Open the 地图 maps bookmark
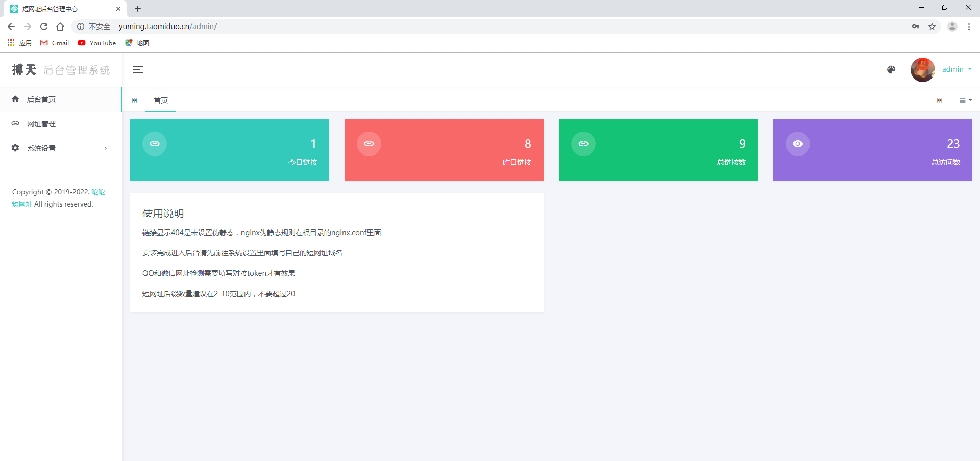The width and height of the screenshot is (980, 461). 137,43
